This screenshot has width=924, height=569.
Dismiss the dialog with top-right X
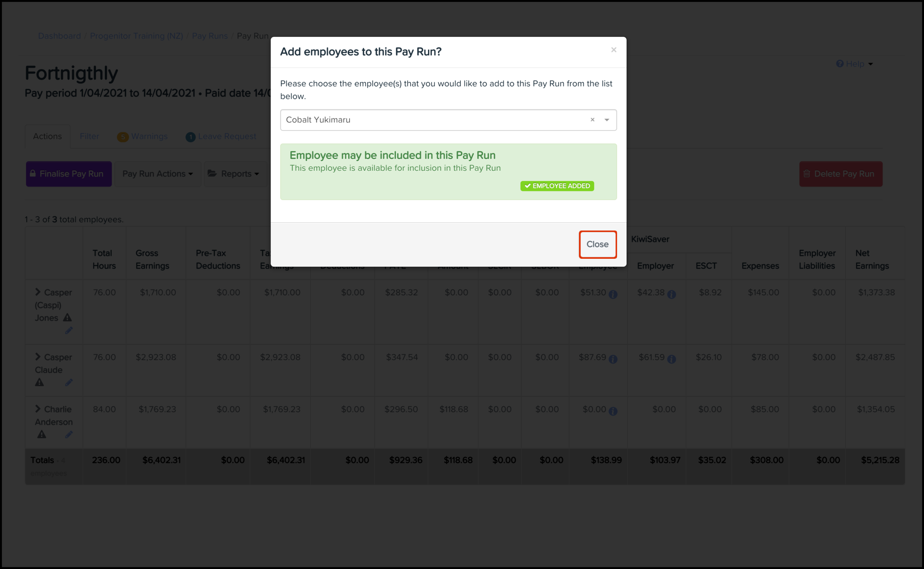point(613,50)
